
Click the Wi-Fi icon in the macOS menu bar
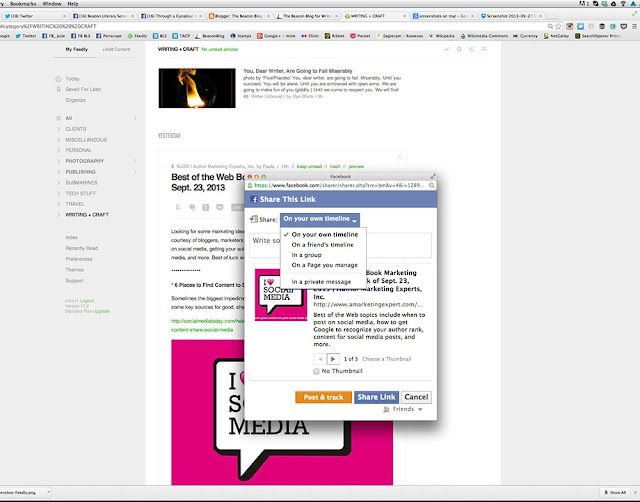tap(623, 4)
